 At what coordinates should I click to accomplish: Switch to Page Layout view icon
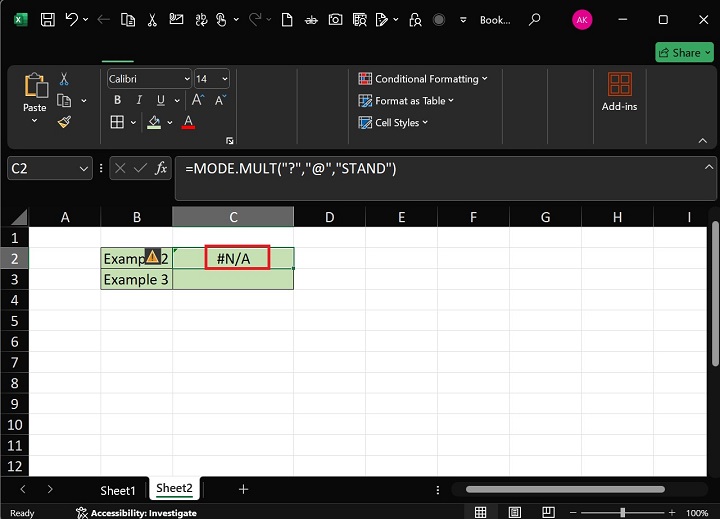tap(515, 512)
